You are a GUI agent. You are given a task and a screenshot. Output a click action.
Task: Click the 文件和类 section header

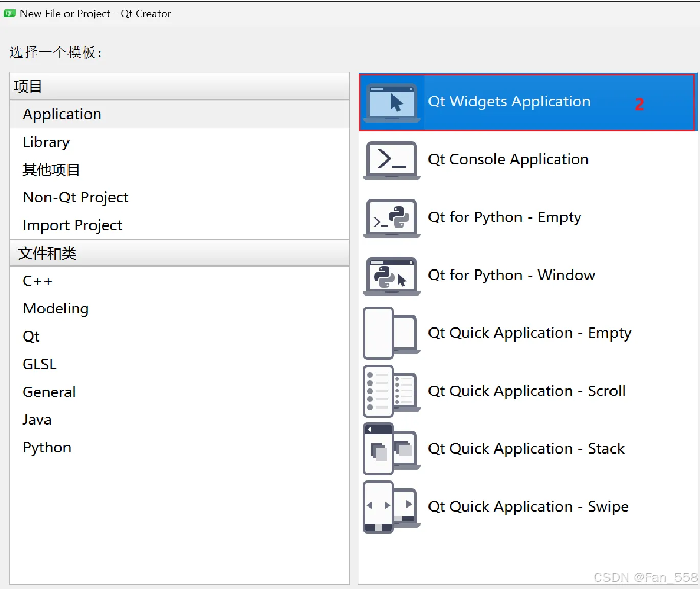pos(179,253)
